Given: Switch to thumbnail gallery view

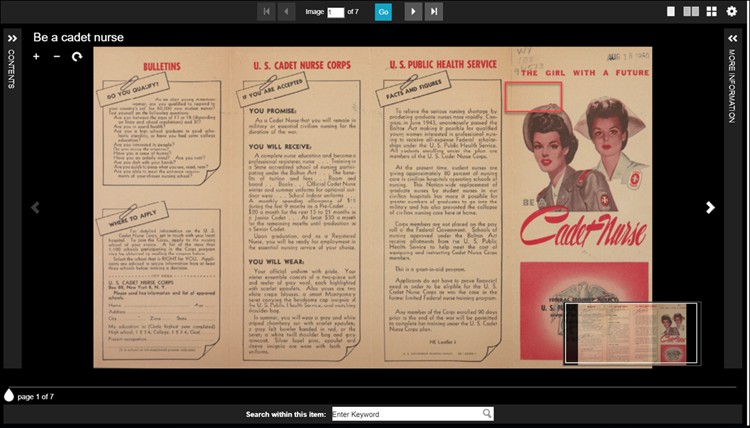Looking at the screenshot, I should (x=711, y=11).
